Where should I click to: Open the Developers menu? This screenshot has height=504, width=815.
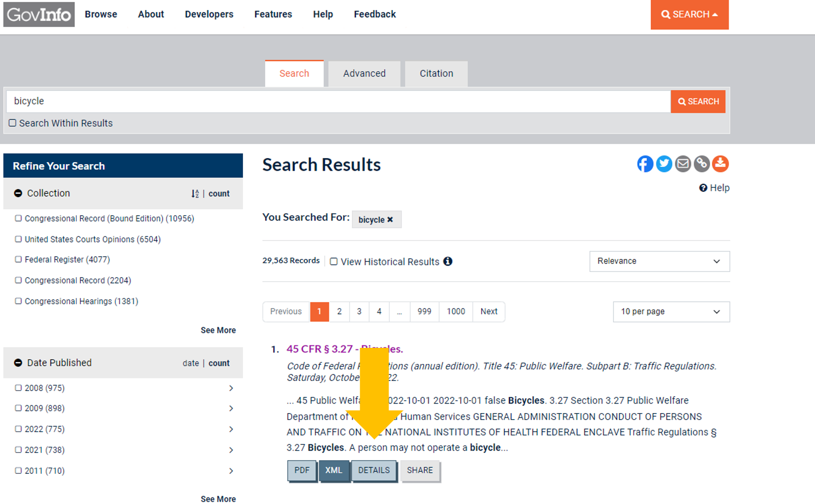click(x=209, y=14)
